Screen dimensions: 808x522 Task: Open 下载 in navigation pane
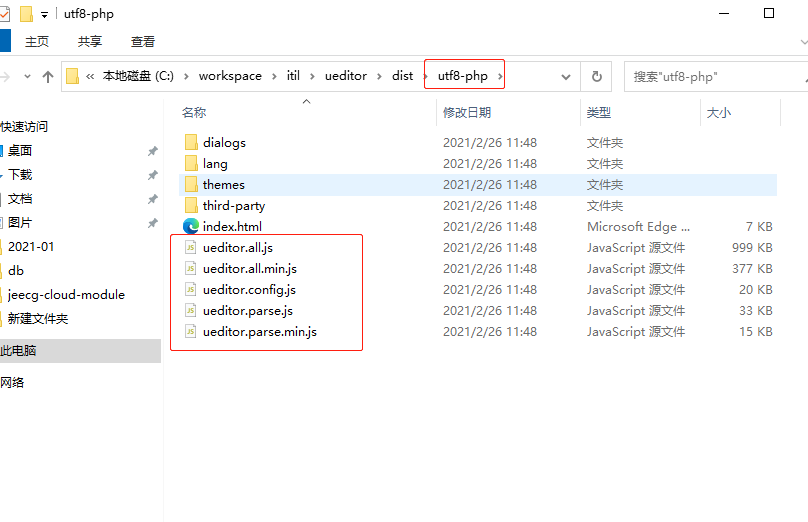[20, 175]
